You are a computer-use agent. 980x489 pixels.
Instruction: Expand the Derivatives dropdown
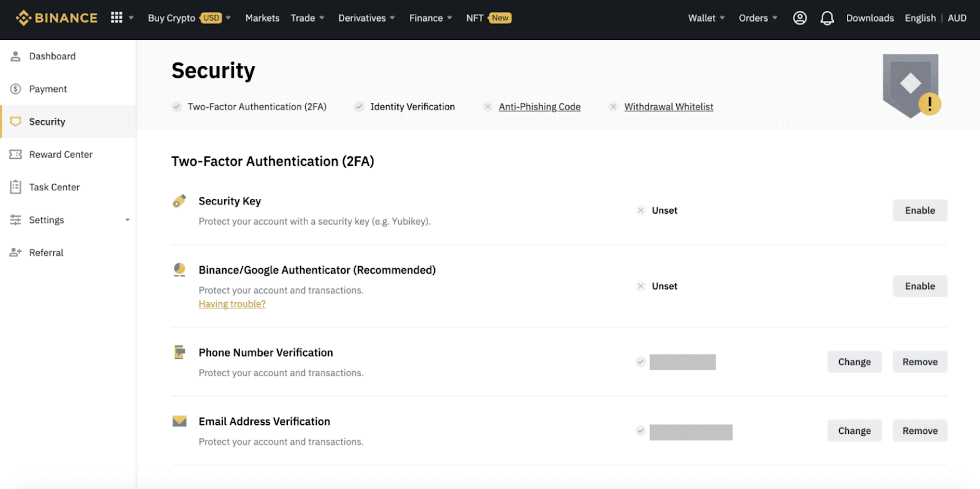tap(366, 18)
